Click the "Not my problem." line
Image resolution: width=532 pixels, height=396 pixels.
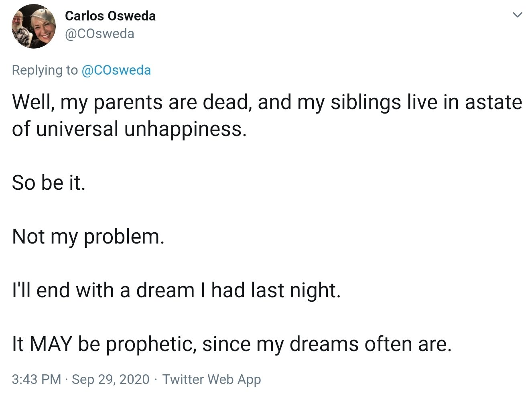pyautogui.click(x=88, y=237)
